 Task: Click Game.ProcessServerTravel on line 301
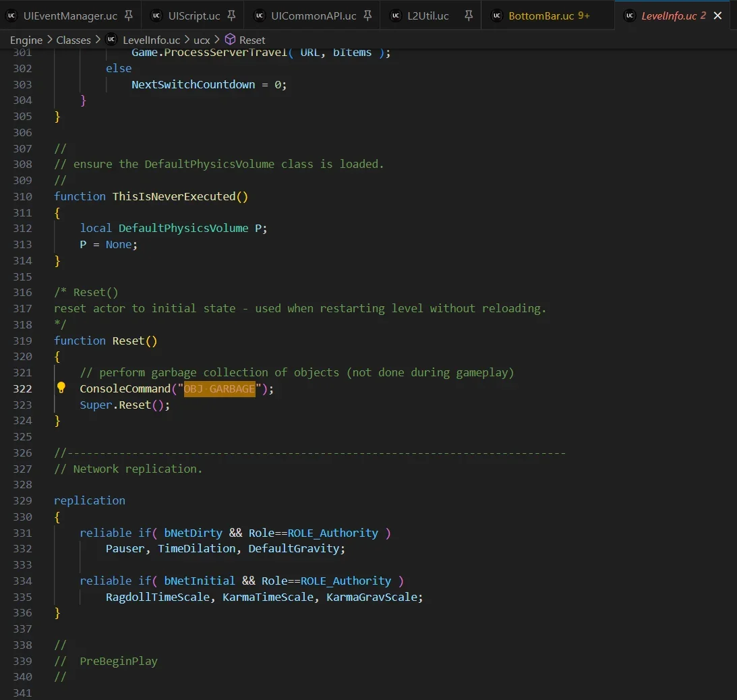209,52
